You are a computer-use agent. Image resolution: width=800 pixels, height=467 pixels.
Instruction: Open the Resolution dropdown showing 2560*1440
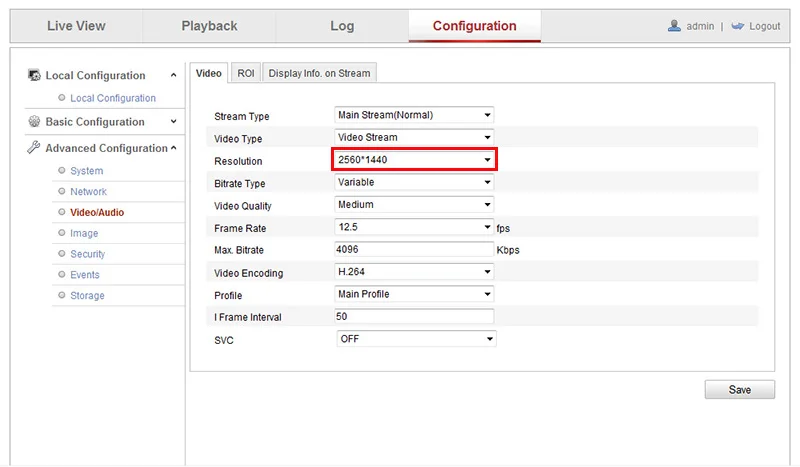click(x=414, y=160)
